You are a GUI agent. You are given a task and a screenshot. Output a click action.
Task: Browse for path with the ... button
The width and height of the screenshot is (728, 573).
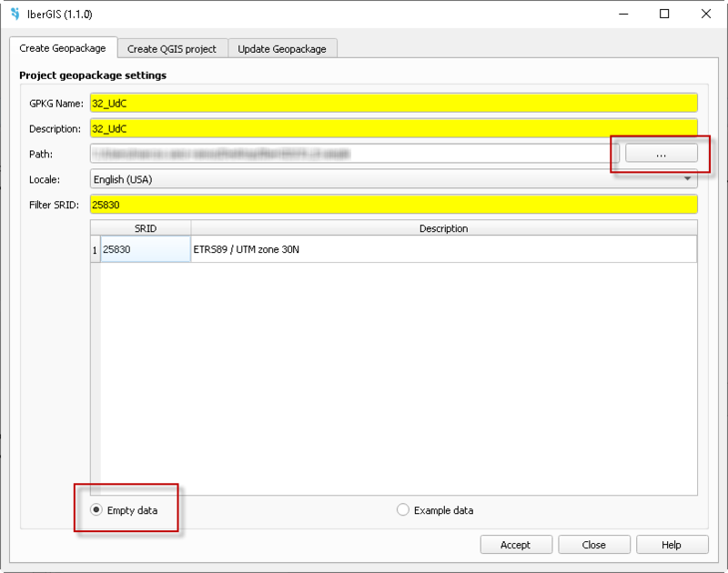tap(661, 155)
